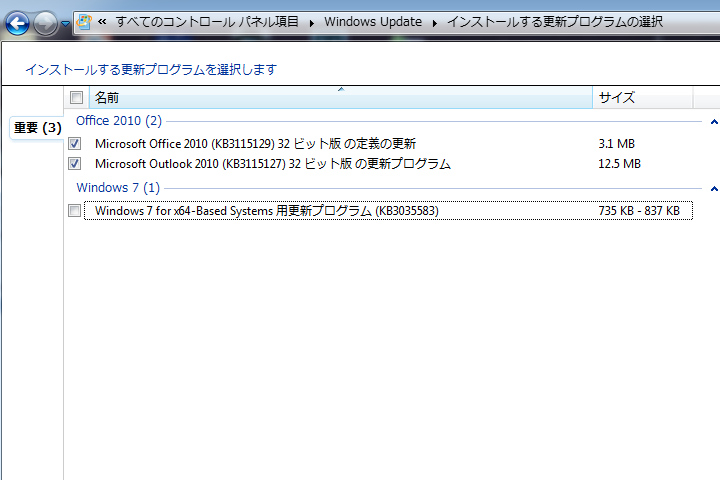Click the Control Panel icon in address bar
The height and width of the screenshot is (480, 720).
pos(84,22)
